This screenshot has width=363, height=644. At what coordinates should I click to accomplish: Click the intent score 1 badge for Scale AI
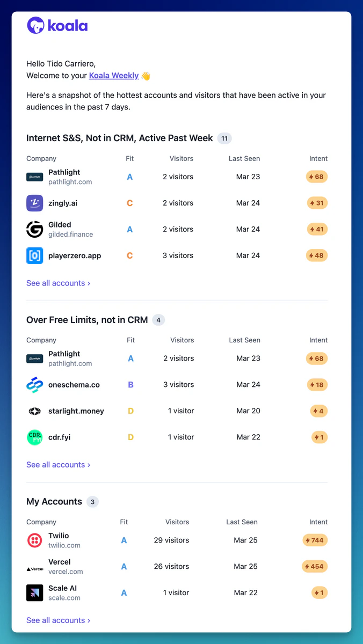pos(320,593)
